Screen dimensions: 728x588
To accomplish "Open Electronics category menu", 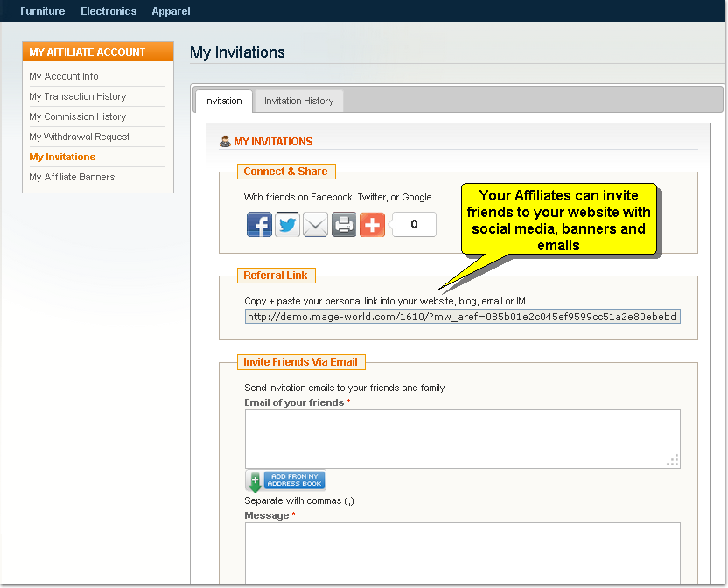I will (108, 11).
